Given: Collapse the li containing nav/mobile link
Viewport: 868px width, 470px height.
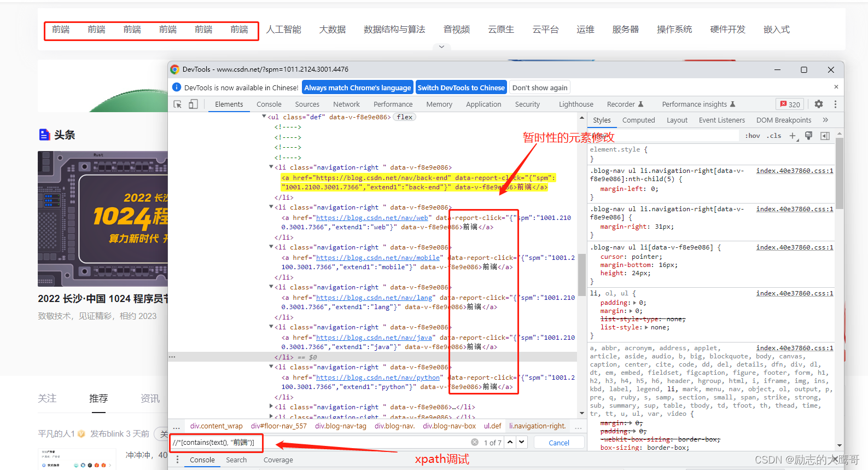Looking at the screenshot, I should coord(271,247).
